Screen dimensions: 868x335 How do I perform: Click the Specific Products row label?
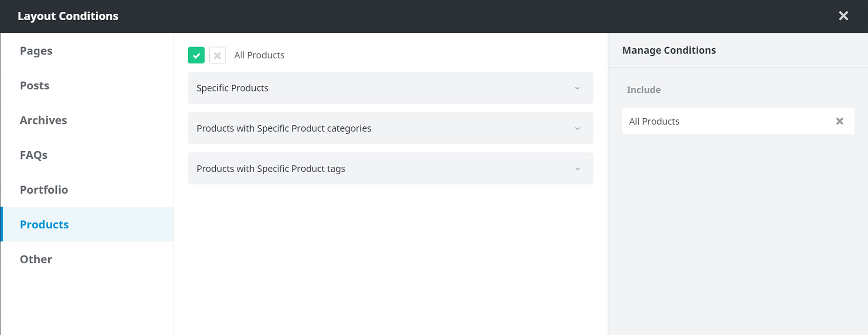(x=232, y=88)
